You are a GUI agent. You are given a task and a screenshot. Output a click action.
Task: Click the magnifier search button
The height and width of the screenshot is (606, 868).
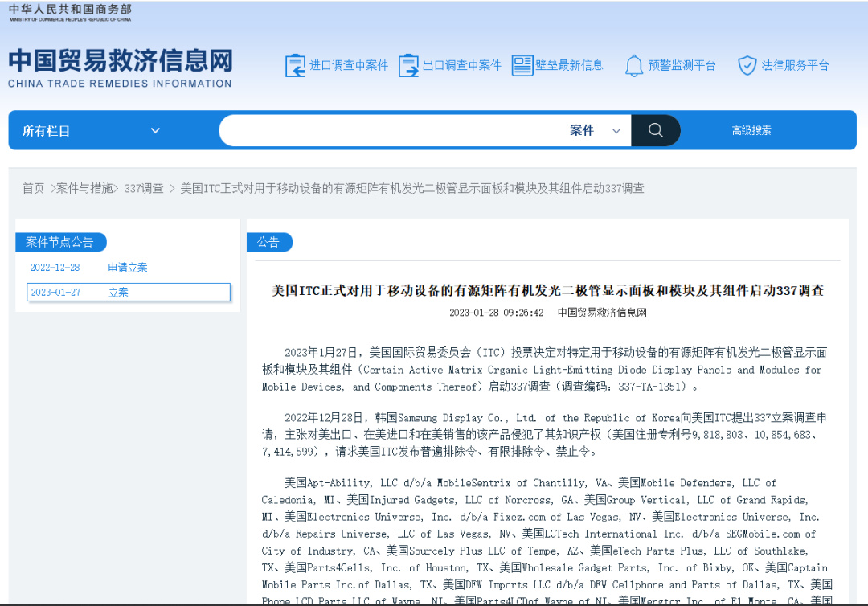(656, 131)
